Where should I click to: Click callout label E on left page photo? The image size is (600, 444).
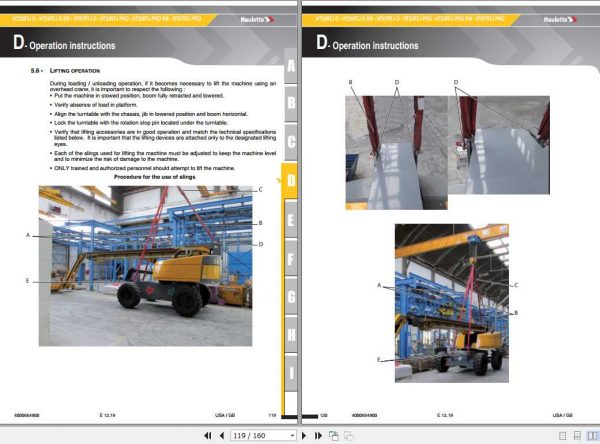(28, 281)
